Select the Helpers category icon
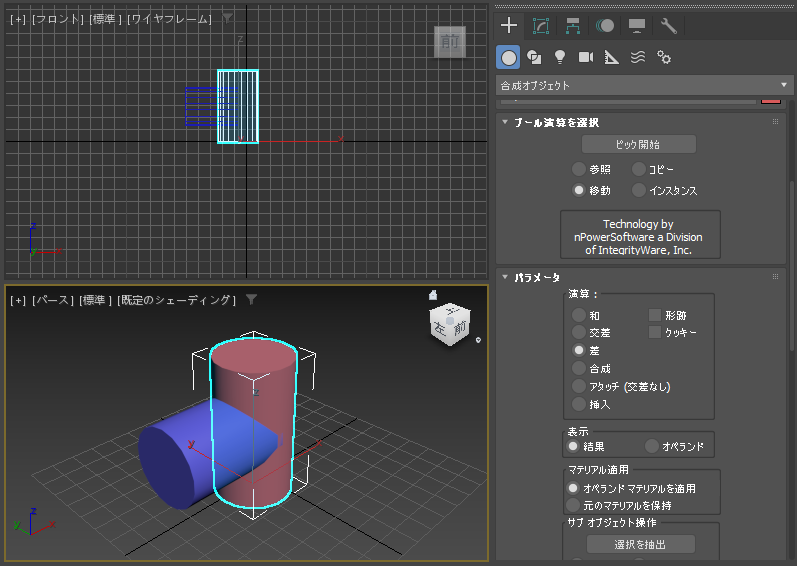The image size is (797, 566). click(x=611, y=57)
